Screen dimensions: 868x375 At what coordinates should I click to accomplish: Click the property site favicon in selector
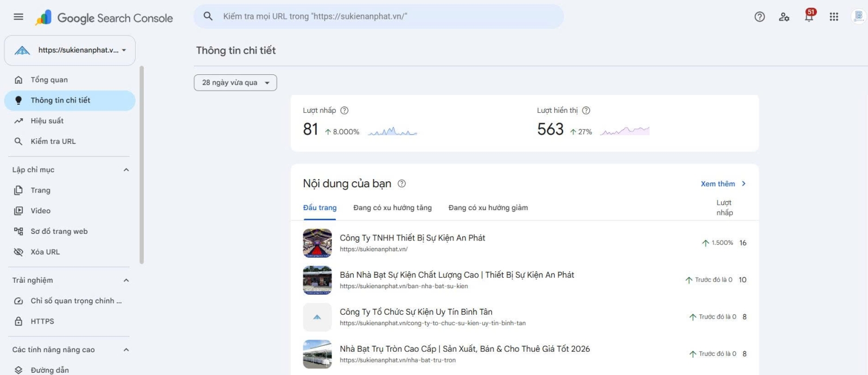22,50
